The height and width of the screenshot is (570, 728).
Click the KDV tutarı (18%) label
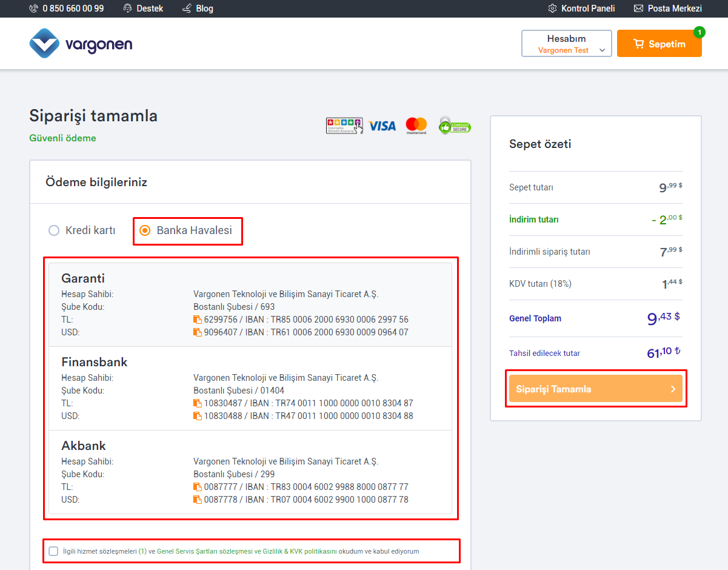[x=540, y=284]
